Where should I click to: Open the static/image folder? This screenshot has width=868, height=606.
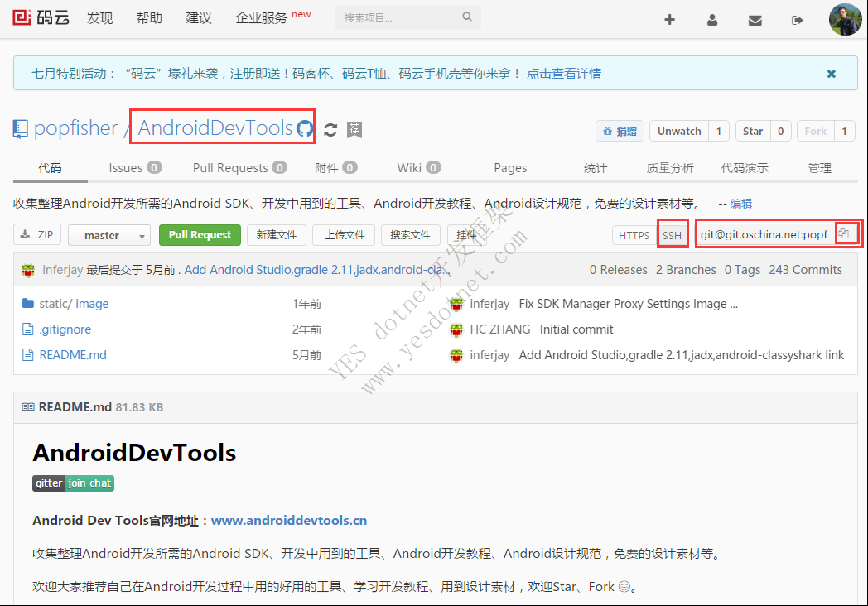74,303
